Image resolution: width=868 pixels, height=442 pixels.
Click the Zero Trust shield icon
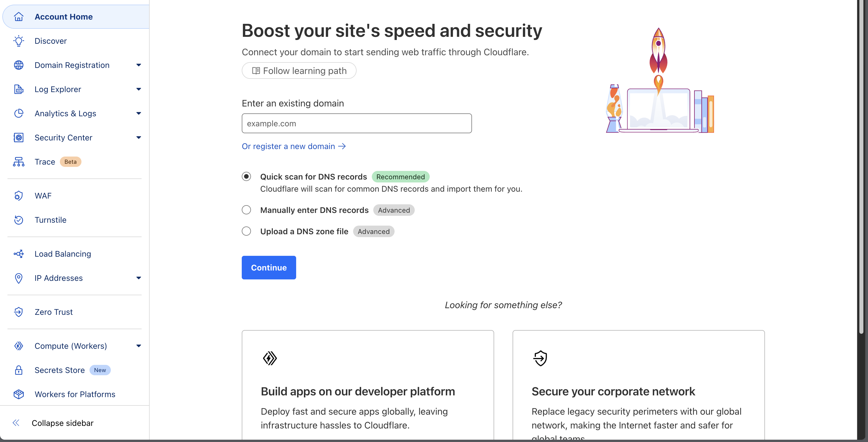coord(18,312)
